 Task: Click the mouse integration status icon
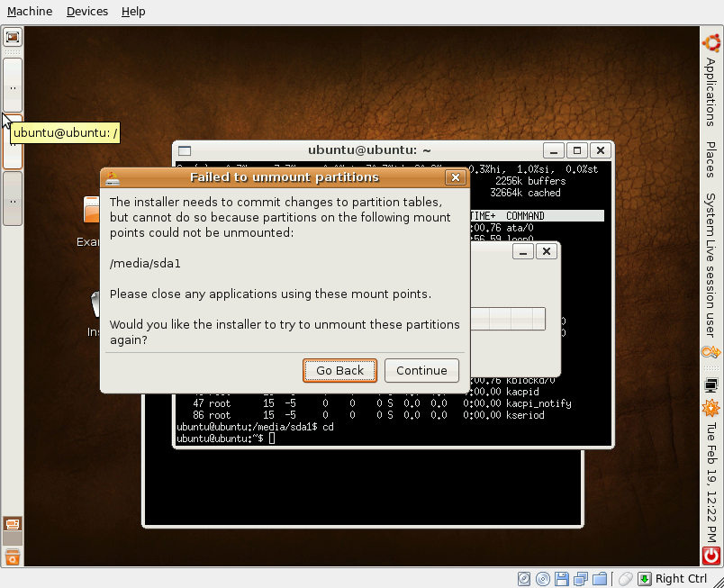pos(625,578)
